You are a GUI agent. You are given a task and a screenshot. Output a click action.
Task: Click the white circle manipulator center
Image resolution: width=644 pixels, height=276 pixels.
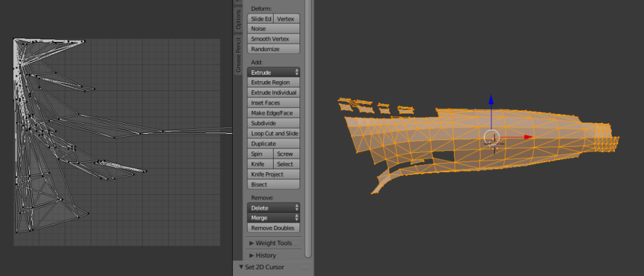point(491,137)
